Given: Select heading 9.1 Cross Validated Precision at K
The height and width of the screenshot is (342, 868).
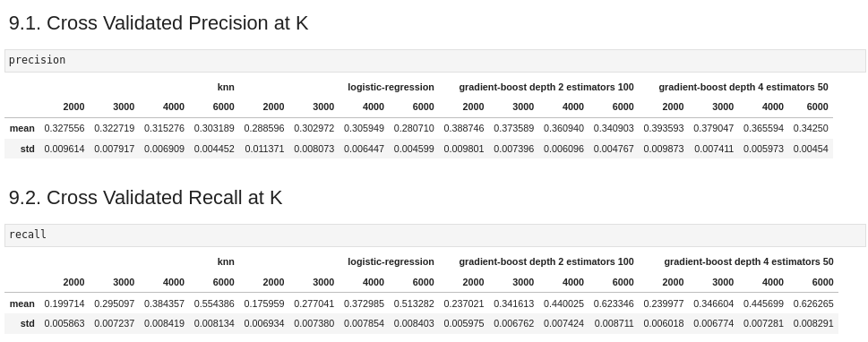Looking at the screenshot, I should click(159, 23).
